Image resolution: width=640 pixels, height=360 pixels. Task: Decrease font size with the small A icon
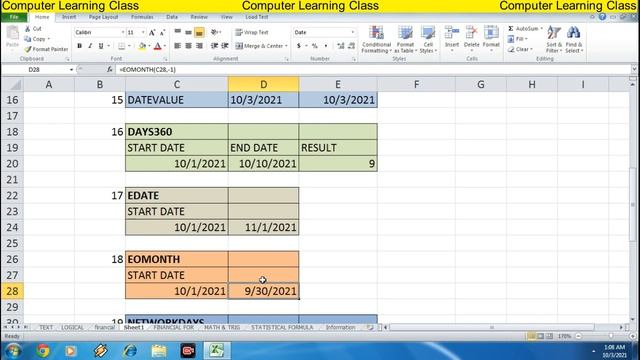tap(162, 32)
